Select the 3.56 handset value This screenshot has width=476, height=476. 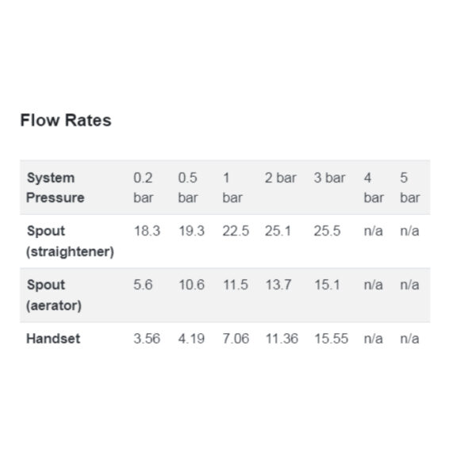tap(147, 339)
